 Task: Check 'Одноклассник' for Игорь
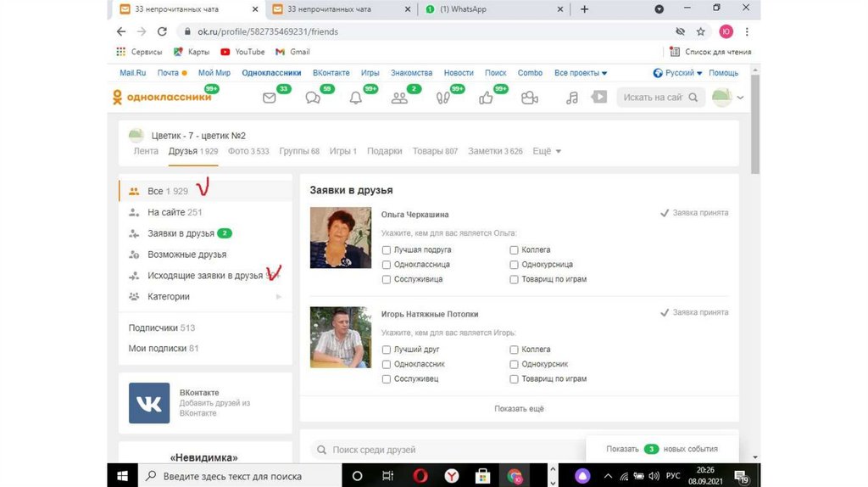tap(387, 364)
